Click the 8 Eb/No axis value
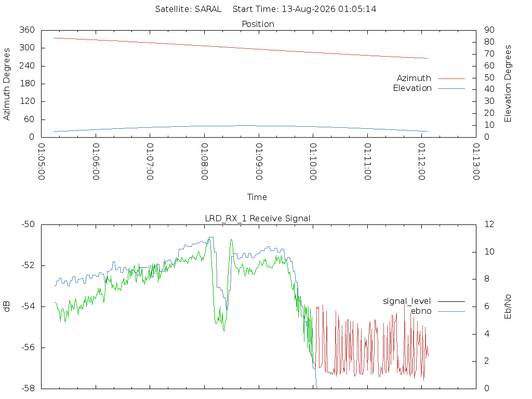 [x=487, y=279]
